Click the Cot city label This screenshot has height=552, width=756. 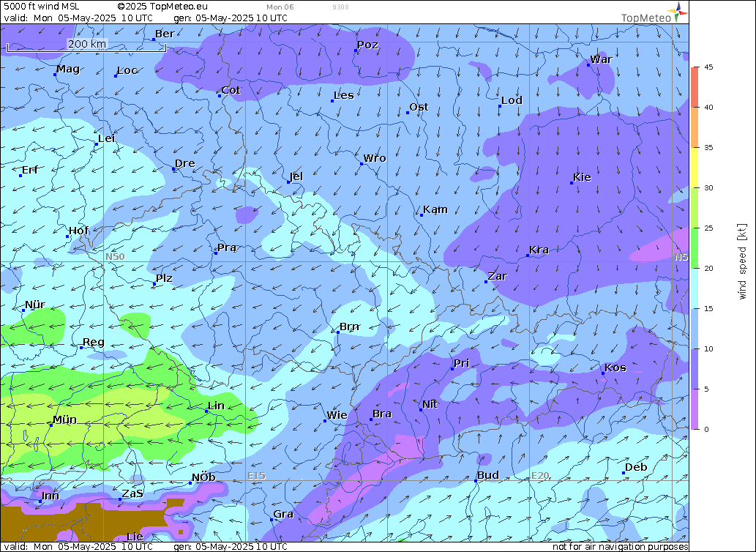click(231, 90)
